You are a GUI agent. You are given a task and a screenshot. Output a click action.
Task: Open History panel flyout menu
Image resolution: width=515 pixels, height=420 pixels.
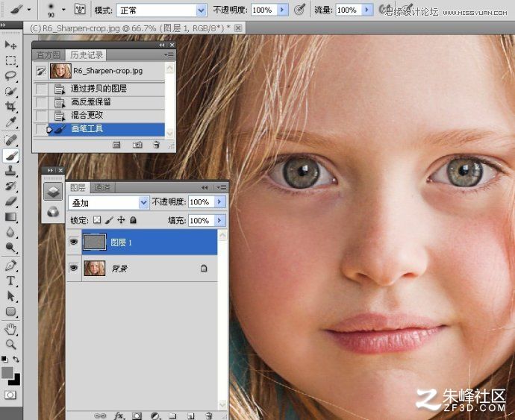tap(169, 55)
